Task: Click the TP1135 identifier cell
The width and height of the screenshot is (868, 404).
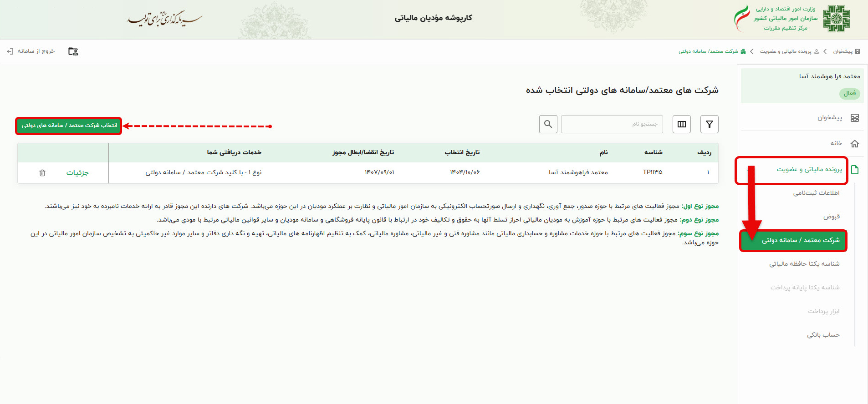Action: (x=653, y=172)
